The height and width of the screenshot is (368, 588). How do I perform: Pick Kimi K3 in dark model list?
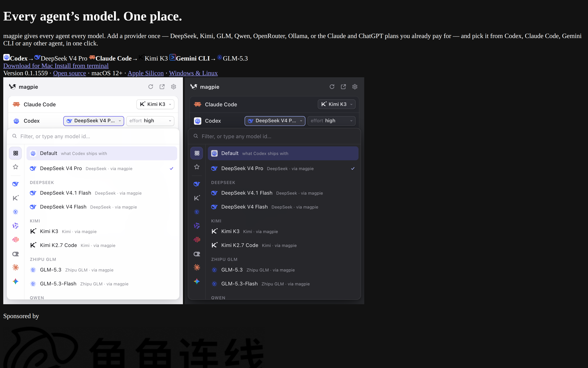[283, 231]
